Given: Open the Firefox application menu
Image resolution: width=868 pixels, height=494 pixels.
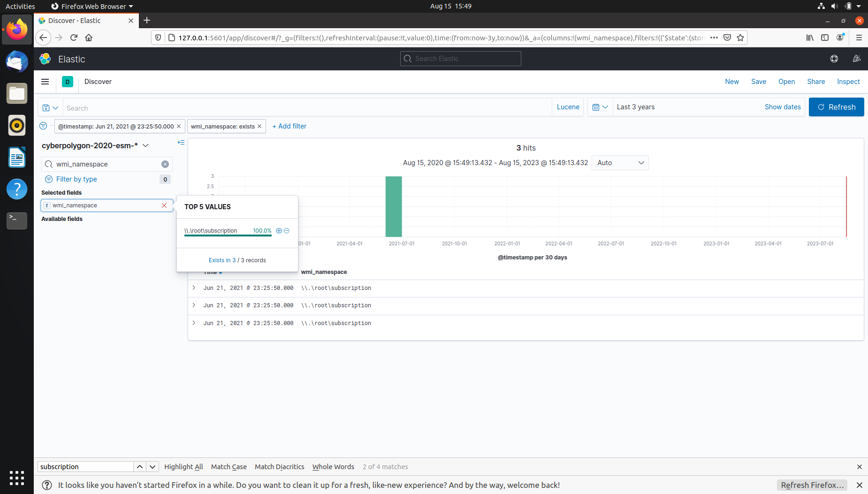Looking at the screenshot, I should pos(859,38).
